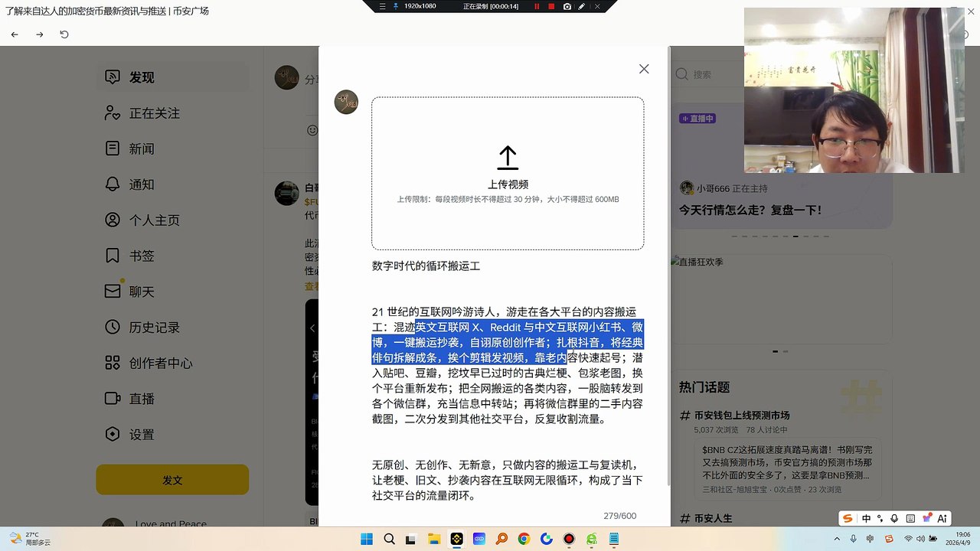Image resolution: width=980 pixels, height=551 pixels.
Task: Click the taskbar clock 19:06
Action: point(957,539)
